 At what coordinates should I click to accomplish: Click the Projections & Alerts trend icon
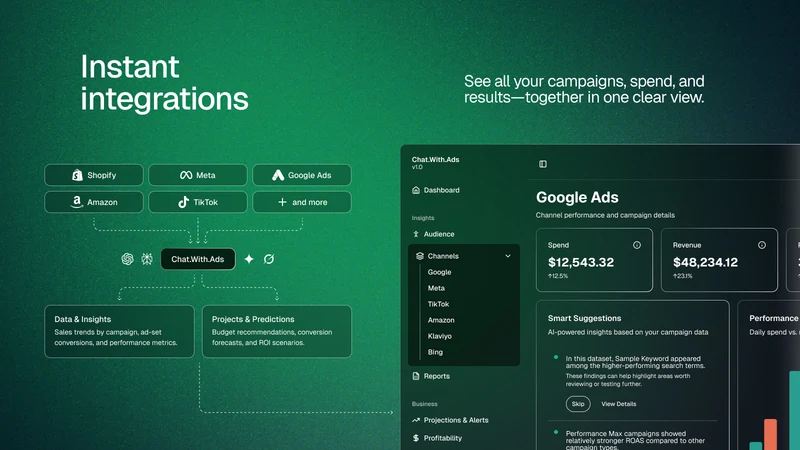[416, 420]
